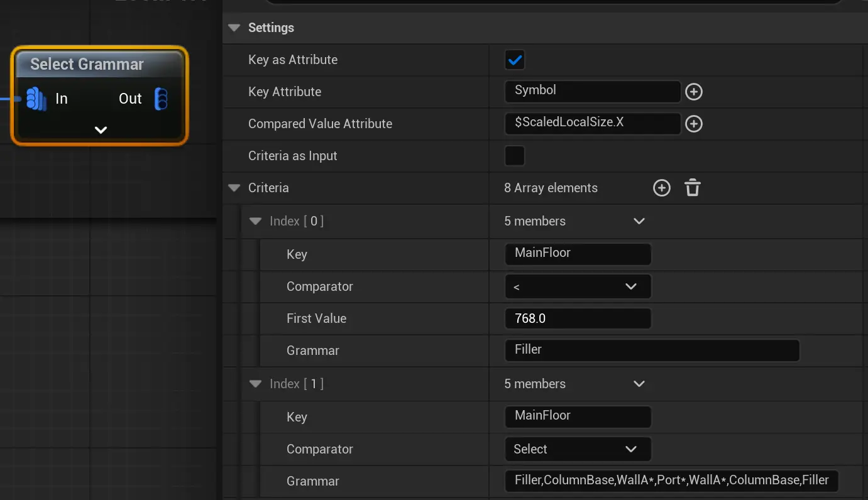
Task: Collapse Index [1] entry
Action: [x=255, y=384]
